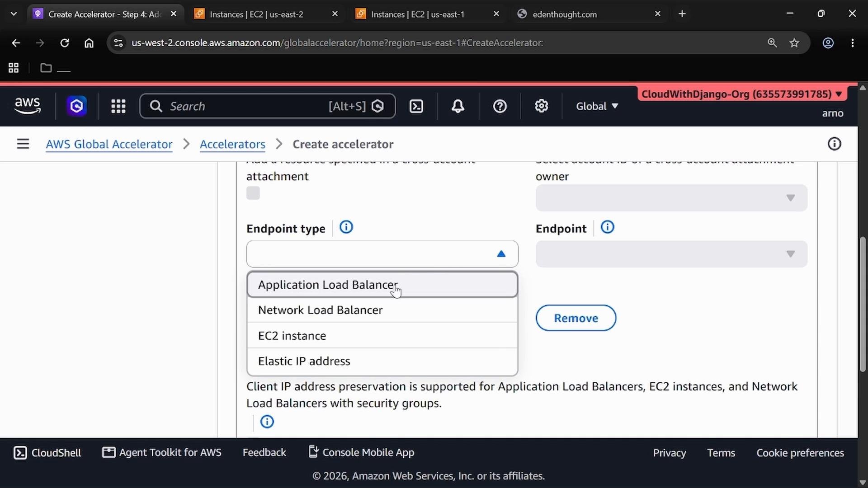
Task: Go to the browser home page
Action: (x=89, y=43)
